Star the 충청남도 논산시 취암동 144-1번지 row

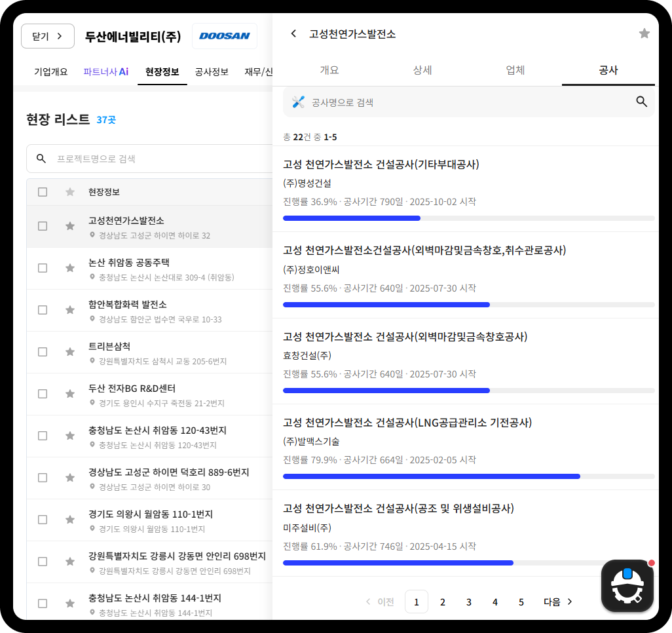click(x=70, y=604)
